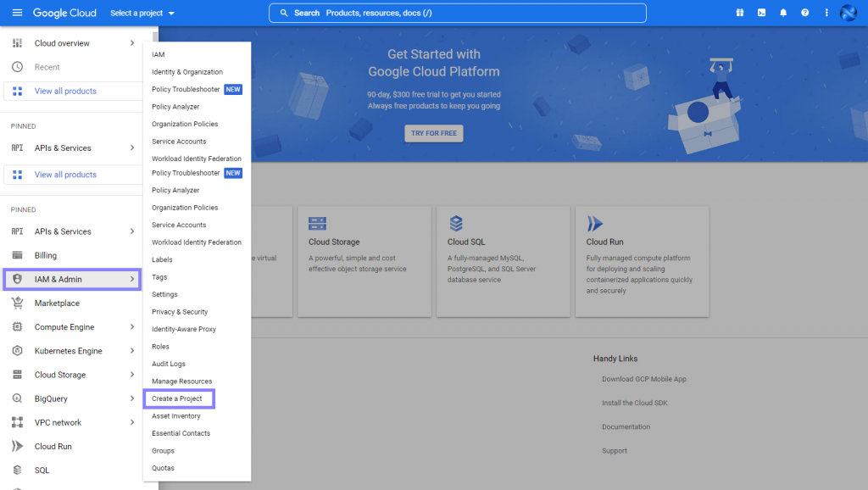Click the gift free trial icon

739,13
